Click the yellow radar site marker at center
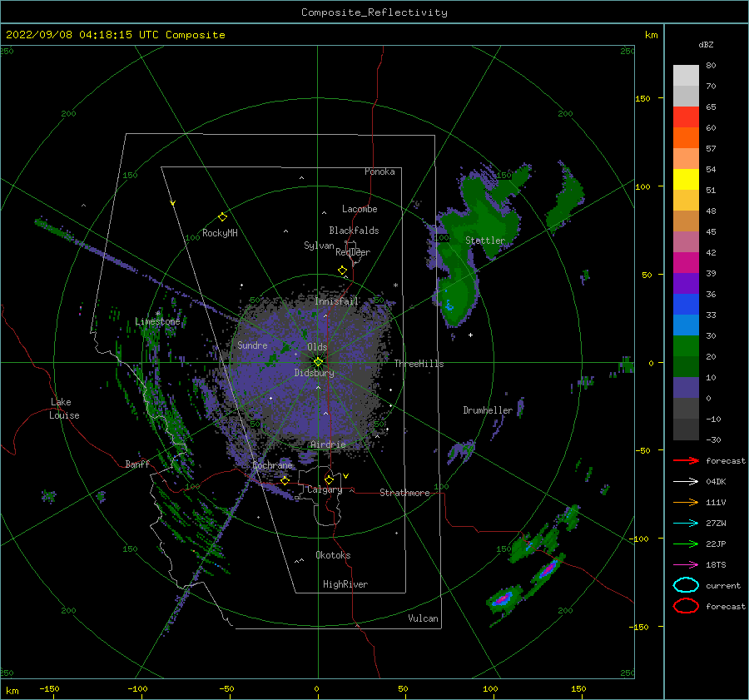 [x=318, y=362]
